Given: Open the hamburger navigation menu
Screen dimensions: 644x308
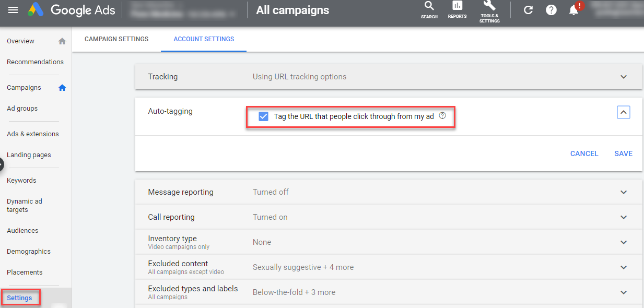Looking at the screenshot, I should (13, 9).
